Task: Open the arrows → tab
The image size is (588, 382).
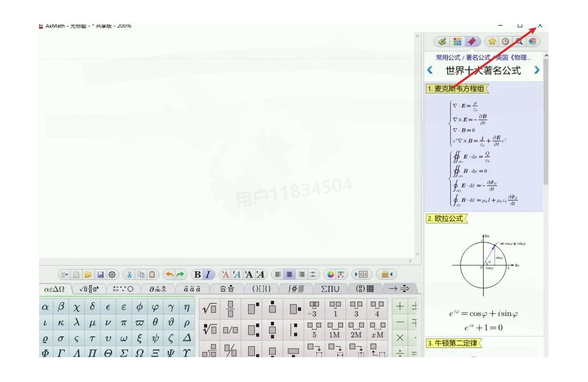Action: [x=400, y=289]
